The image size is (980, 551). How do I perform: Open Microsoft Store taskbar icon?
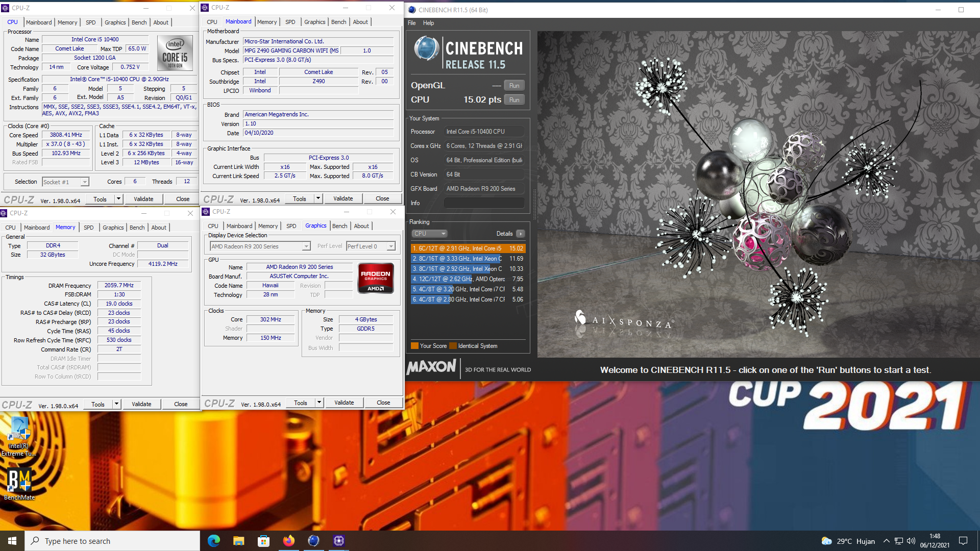[x=264, y=541]
